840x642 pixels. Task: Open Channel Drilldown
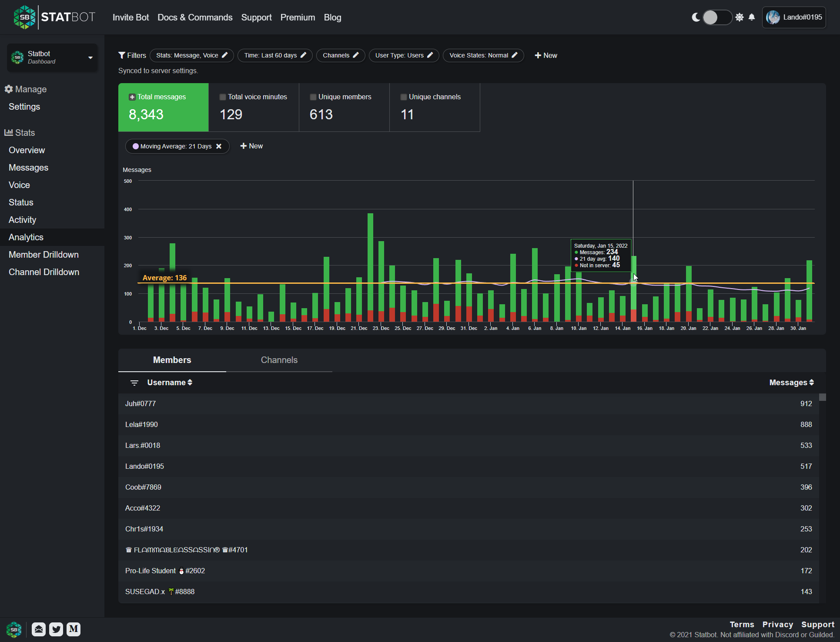pos(44,272)
